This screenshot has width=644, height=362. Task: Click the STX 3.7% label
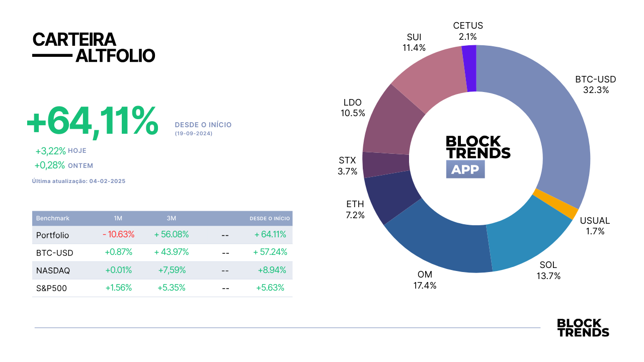tap(347, 166)
